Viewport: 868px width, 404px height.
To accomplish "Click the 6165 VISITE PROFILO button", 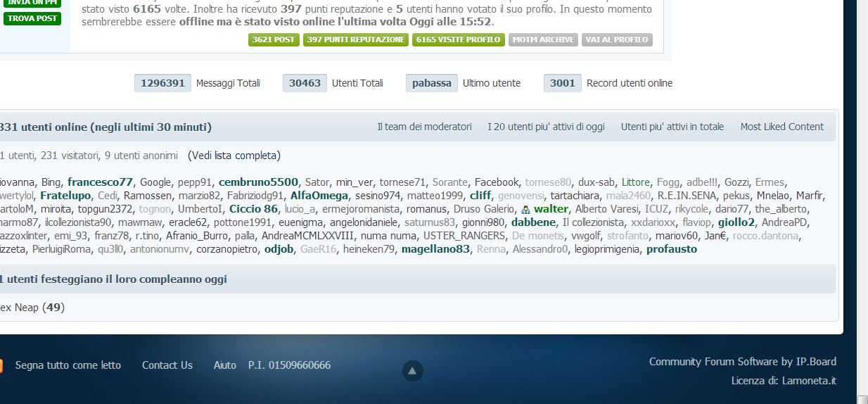I will pyautogui.click(x=459, y=39).
